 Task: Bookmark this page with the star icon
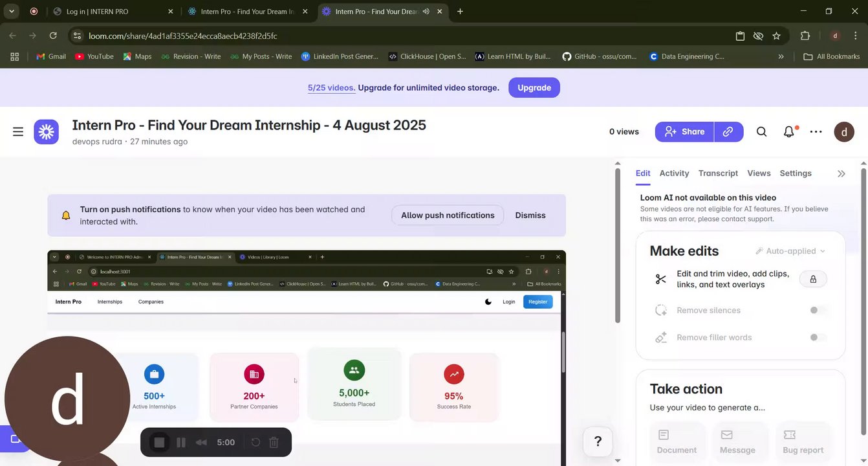pos(776,36)
